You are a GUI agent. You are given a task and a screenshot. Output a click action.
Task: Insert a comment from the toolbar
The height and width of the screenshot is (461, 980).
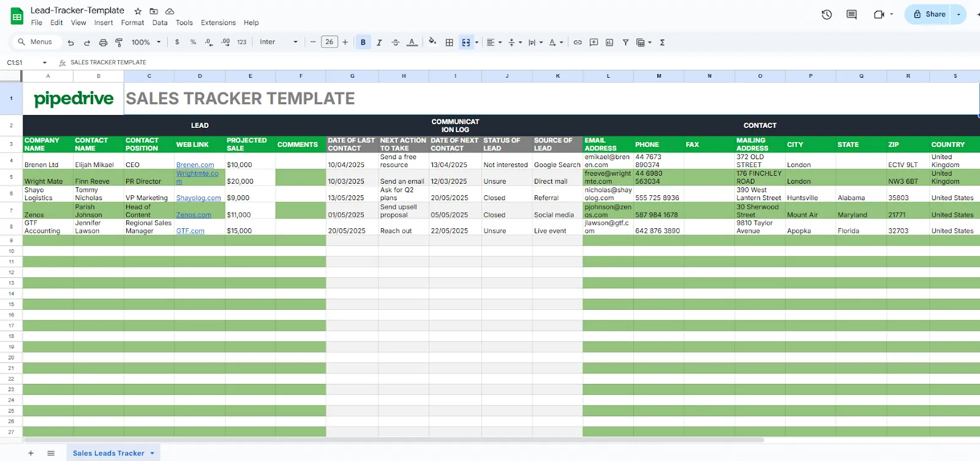(594, 42)
